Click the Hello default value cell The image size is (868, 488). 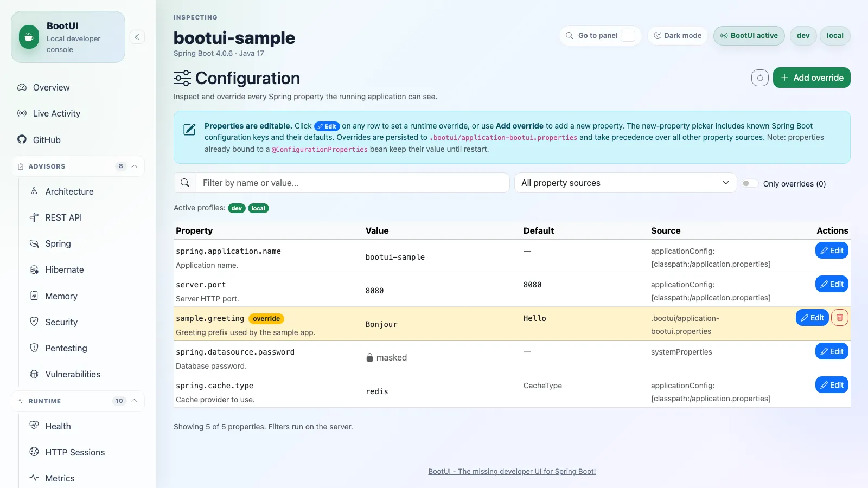coord(534,318)
